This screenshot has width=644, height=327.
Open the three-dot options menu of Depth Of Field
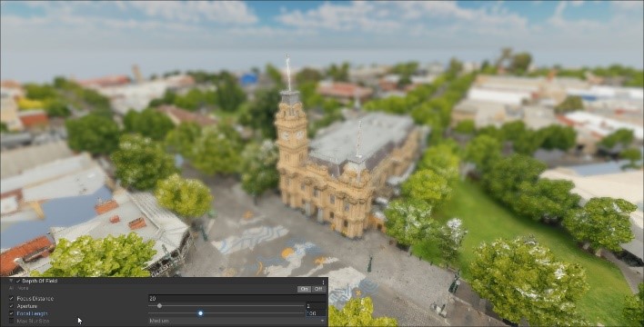[323, 282]
